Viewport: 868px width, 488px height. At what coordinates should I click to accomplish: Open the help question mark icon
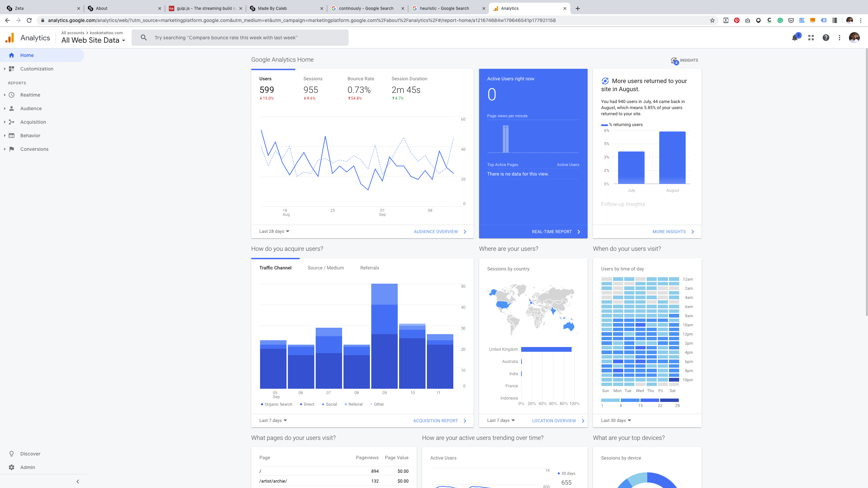coord(826,38)
